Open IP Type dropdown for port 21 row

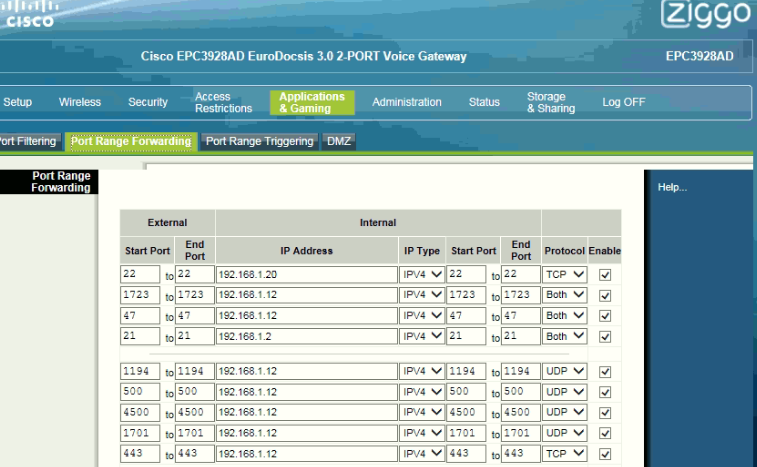point(422,336)
